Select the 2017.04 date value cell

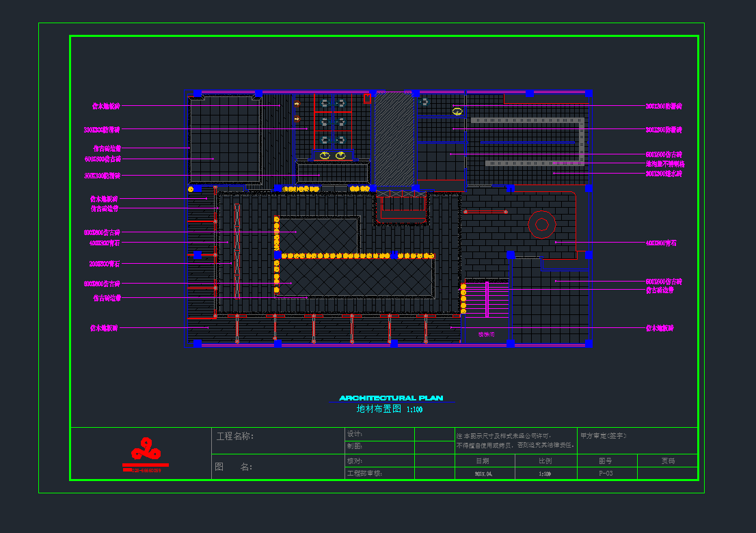[x=484, y=473]
